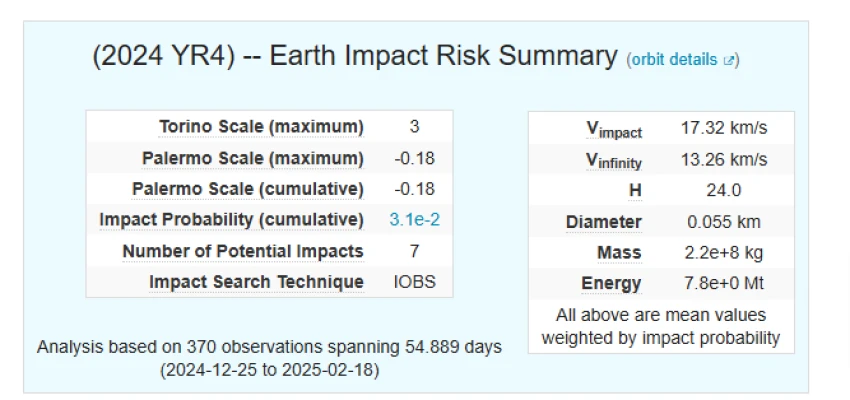Click the Torino Scale value 3
Viewport: 850px width, 400px height.
click(414, 127)
